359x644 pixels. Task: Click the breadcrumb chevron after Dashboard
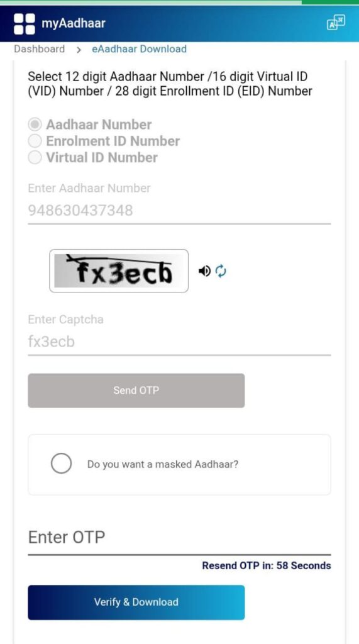(x=79, y=50)
